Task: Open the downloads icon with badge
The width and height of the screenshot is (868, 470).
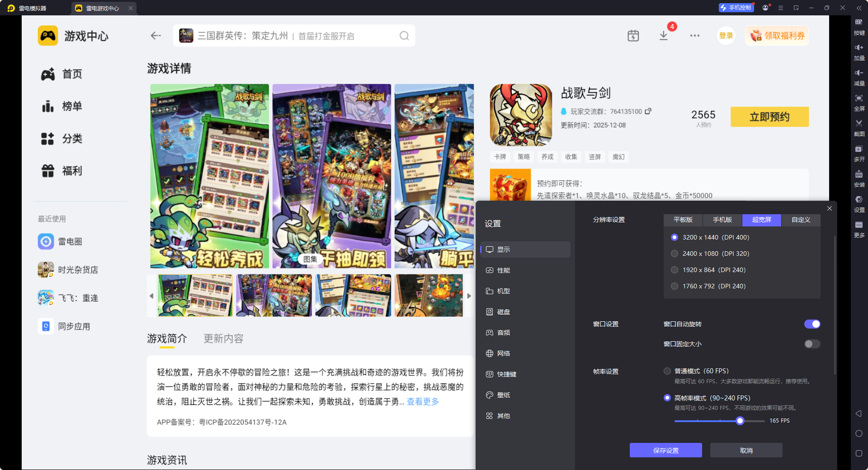Action: point(664,36)
